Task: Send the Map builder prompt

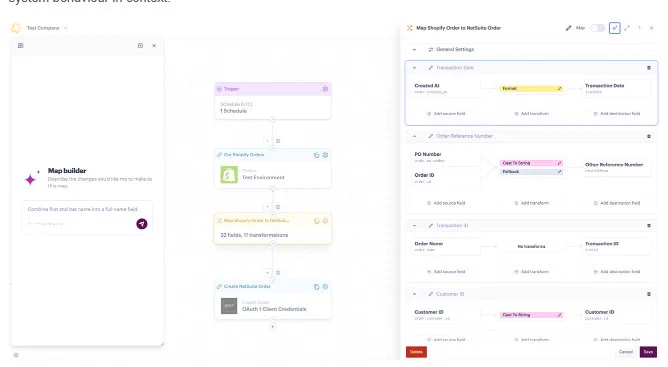Action: (142, 224)
